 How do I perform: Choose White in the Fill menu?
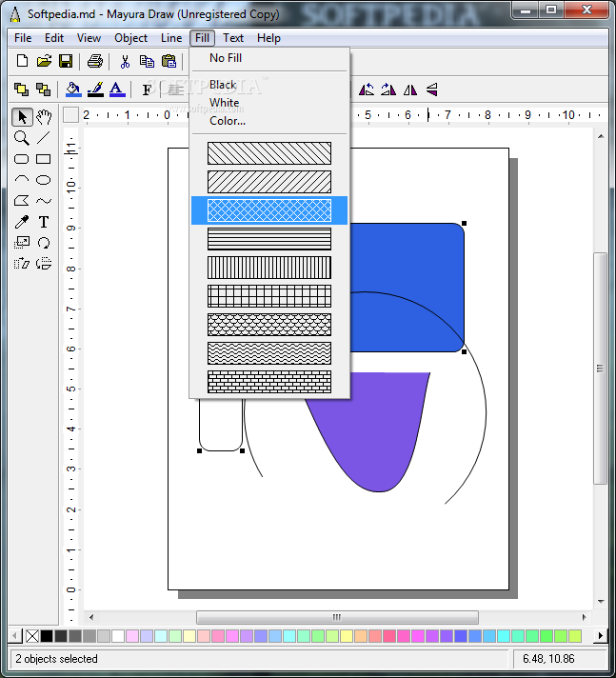[x=269, y=103]
